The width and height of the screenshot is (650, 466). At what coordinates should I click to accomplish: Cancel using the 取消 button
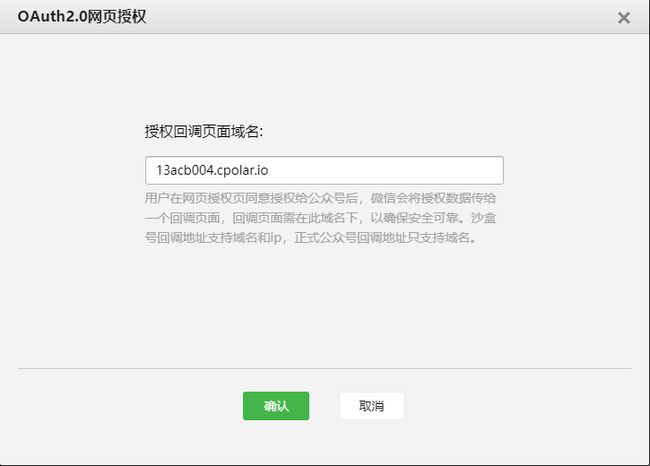point(372,406)
